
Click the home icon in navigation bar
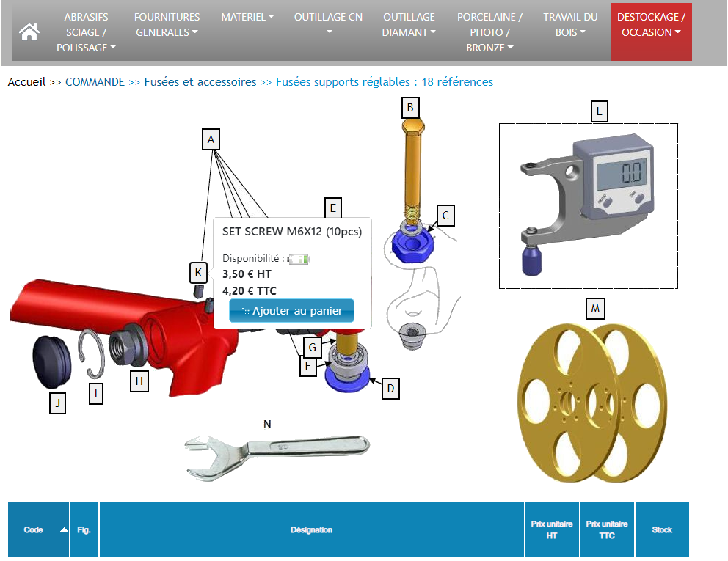coord(29,32)
